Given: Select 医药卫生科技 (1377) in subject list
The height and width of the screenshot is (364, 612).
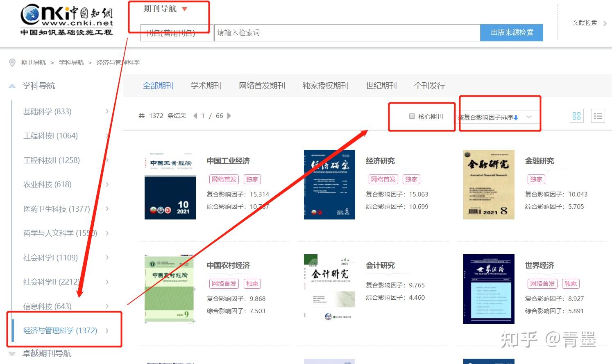Looking at the screenshot, I should tap(57, 209).
